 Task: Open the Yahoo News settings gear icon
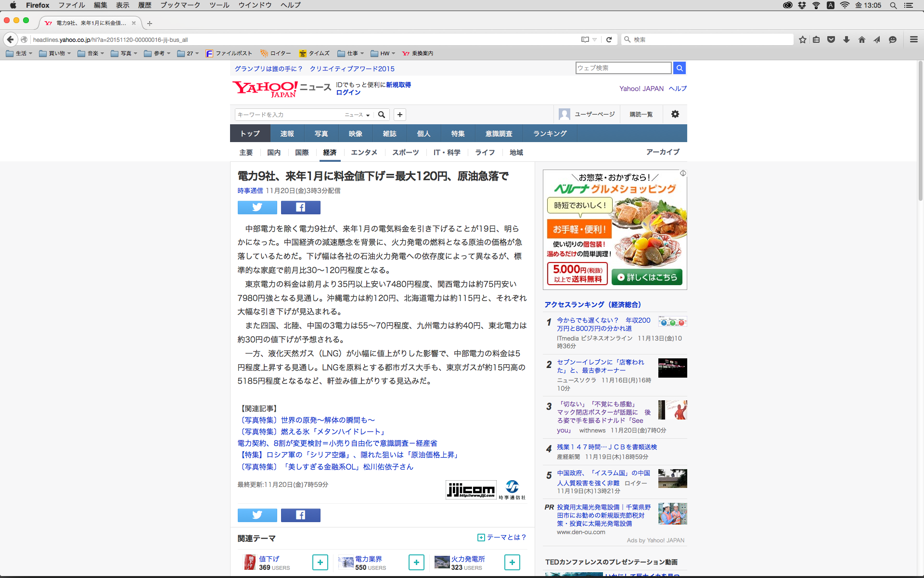point(675,114)
